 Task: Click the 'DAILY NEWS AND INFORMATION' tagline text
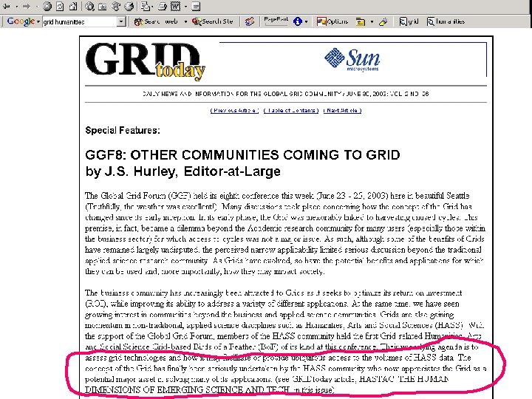coord(286,94)
